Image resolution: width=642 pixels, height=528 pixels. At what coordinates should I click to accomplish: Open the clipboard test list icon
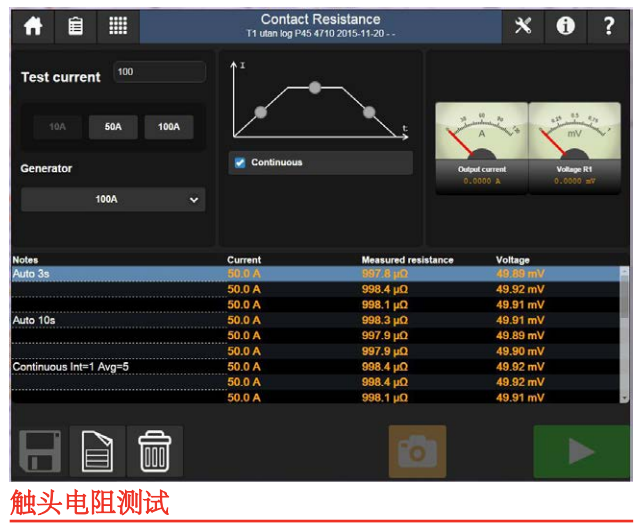coord(76,26)
